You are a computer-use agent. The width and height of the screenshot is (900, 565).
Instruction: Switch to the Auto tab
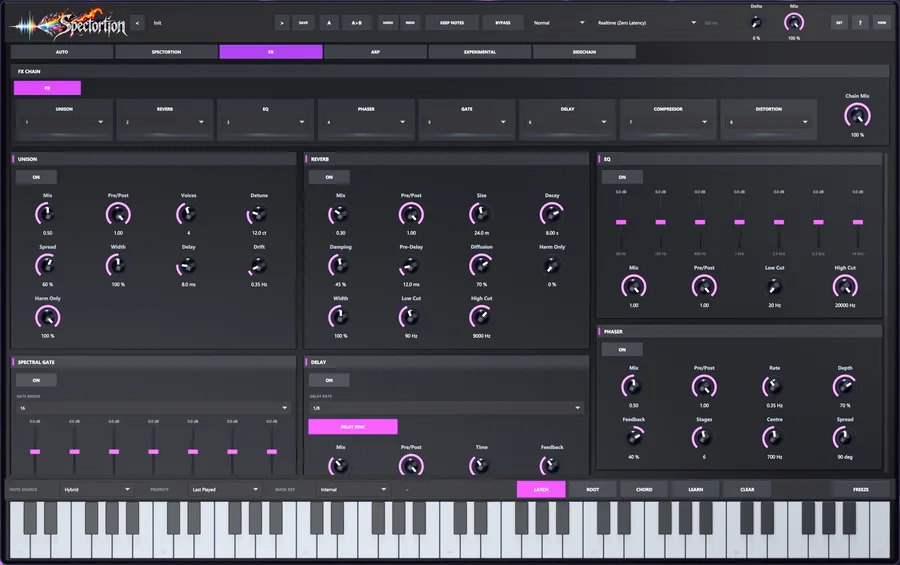(x=62, y=52)
